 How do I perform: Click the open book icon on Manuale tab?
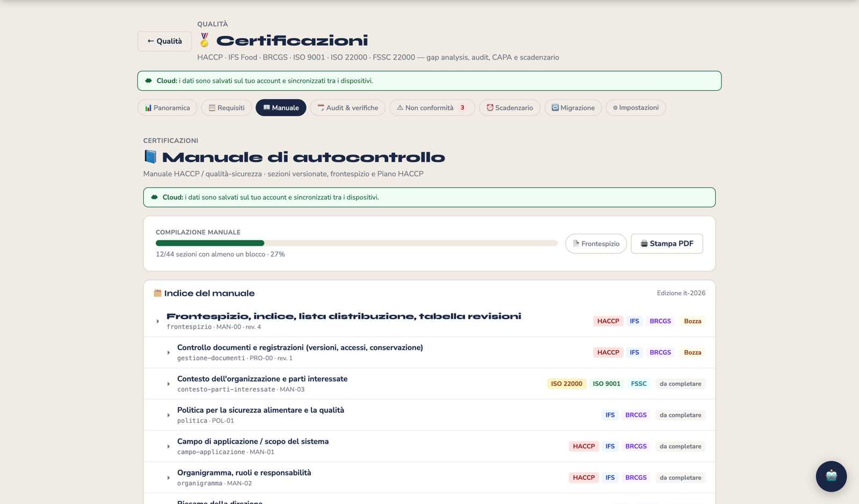click(x=266, y=108)
